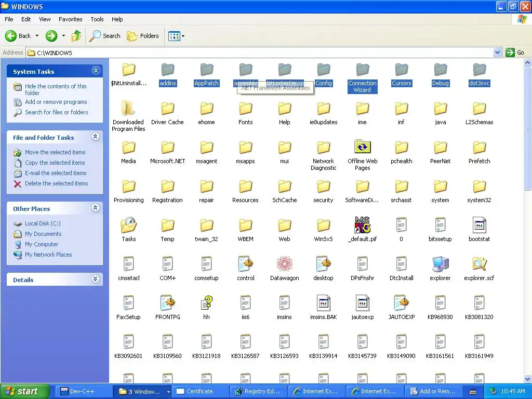Select the Prefetch folder icon
The image size is (532, 399).
(479, 148)
